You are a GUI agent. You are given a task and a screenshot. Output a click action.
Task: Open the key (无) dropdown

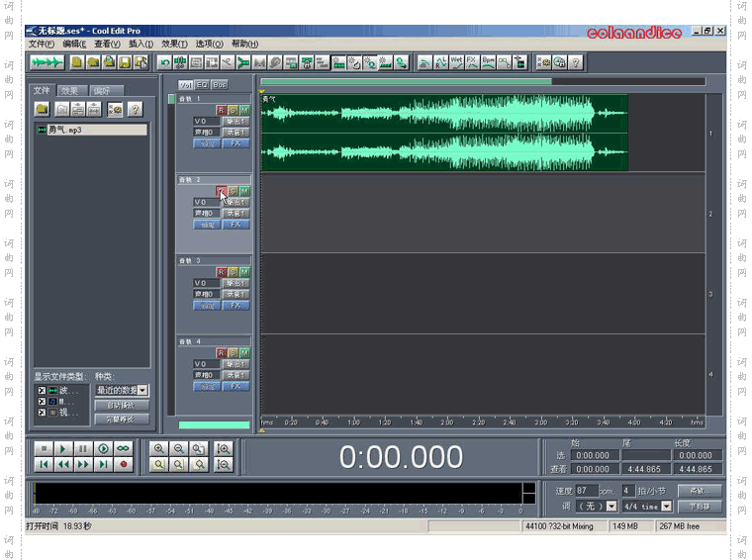(x=611, y=507)
